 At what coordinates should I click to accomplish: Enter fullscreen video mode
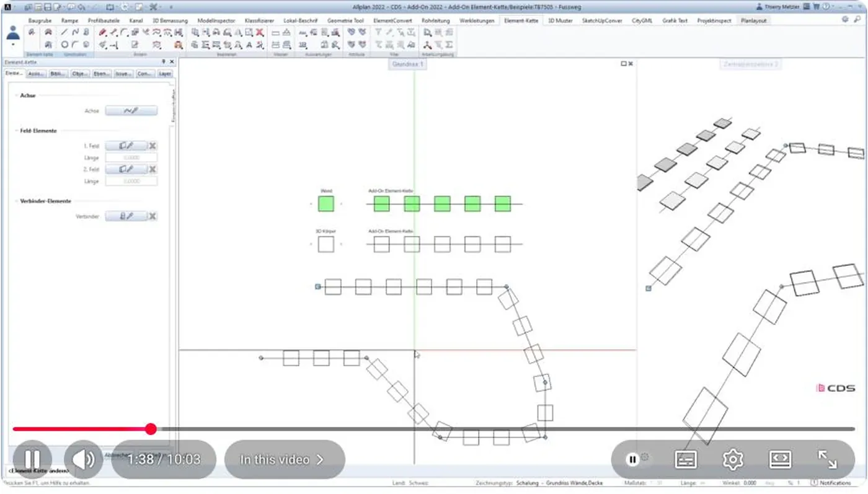(827, 459)
